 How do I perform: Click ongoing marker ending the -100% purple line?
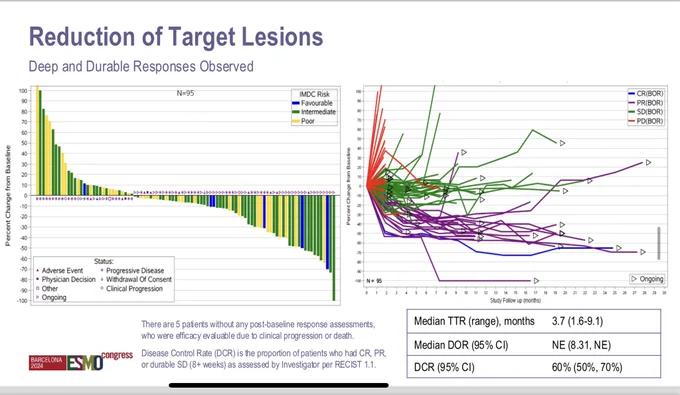click(x=536, y=281)
